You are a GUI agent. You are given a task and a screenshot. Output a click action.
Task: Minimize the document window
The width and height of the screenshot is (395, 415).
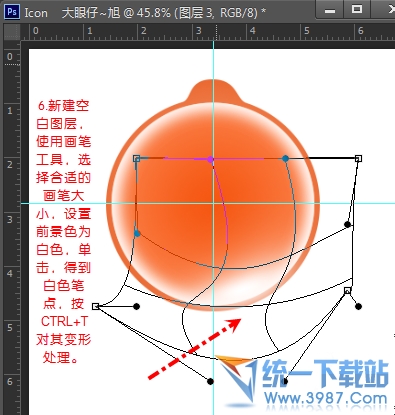pyautogui.click(x=330, y=11)
